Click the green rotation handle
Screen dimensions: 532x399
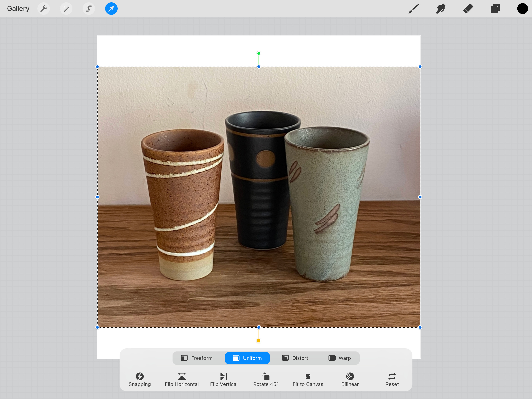(x=259, y=53)
